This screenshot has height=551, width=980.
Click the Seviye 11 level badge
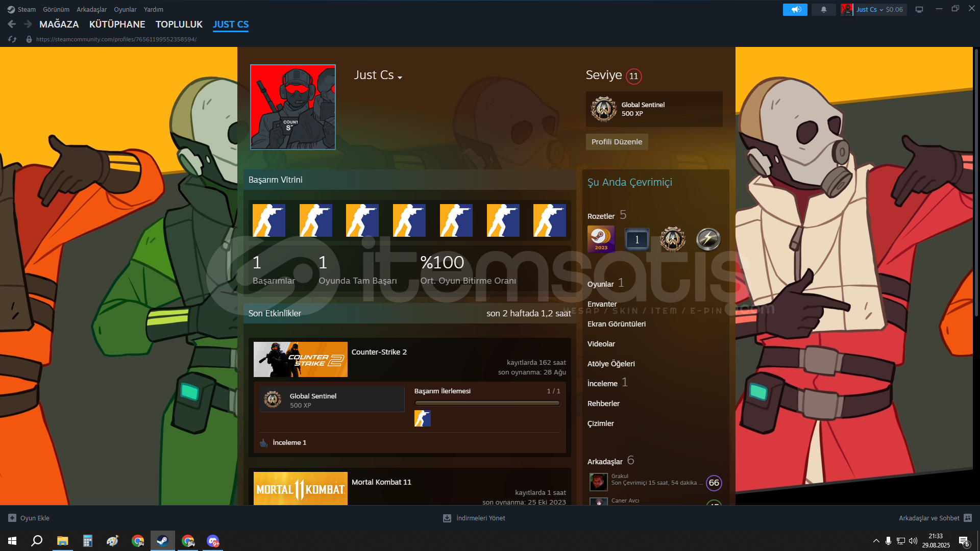[x=634, y=76]
